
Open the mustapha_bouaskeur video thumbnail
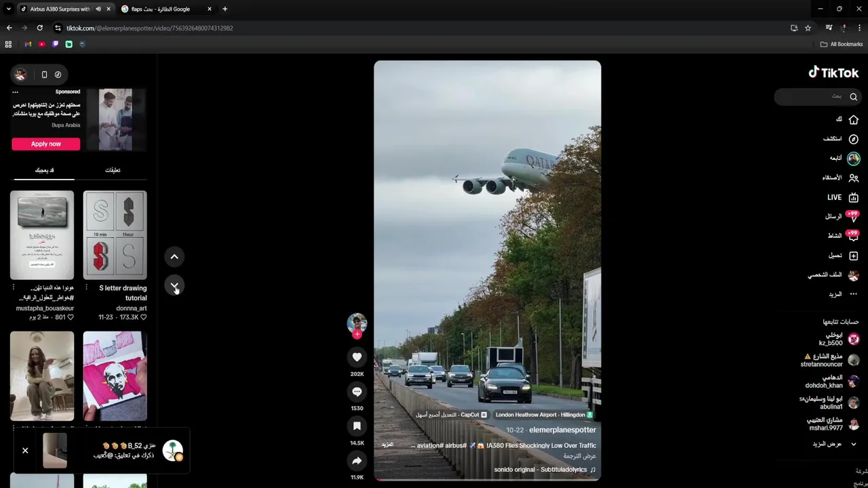(x=42, y=235)
